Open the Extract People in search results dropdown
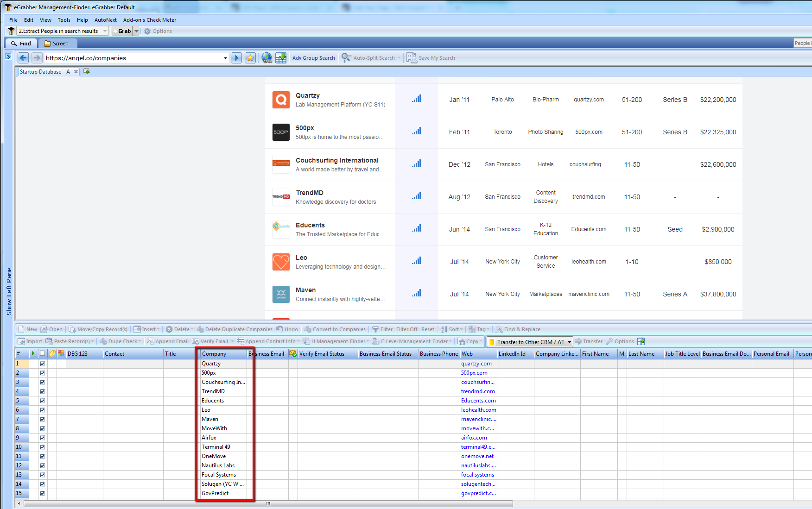 click(105, 31)
